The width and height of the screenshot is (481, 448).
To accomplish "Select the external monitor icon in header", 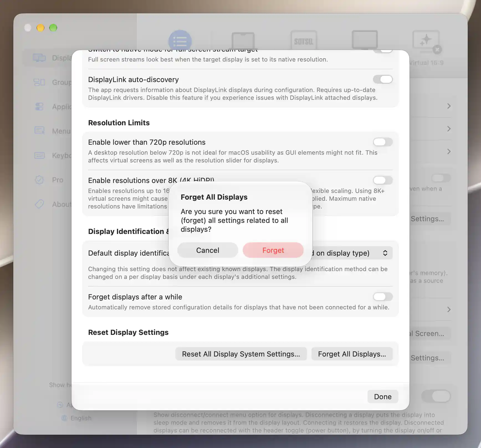I will click(x=365, y=40).
